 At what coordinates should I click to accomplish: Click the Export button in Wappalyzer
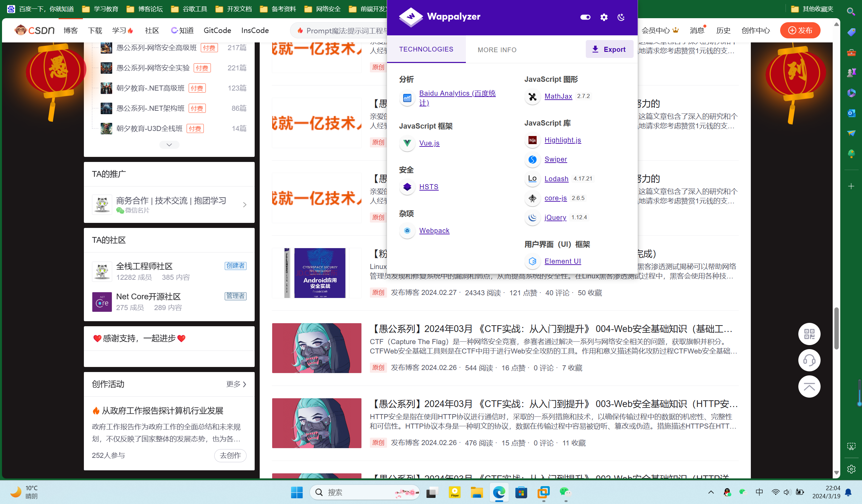click(609, 49)
